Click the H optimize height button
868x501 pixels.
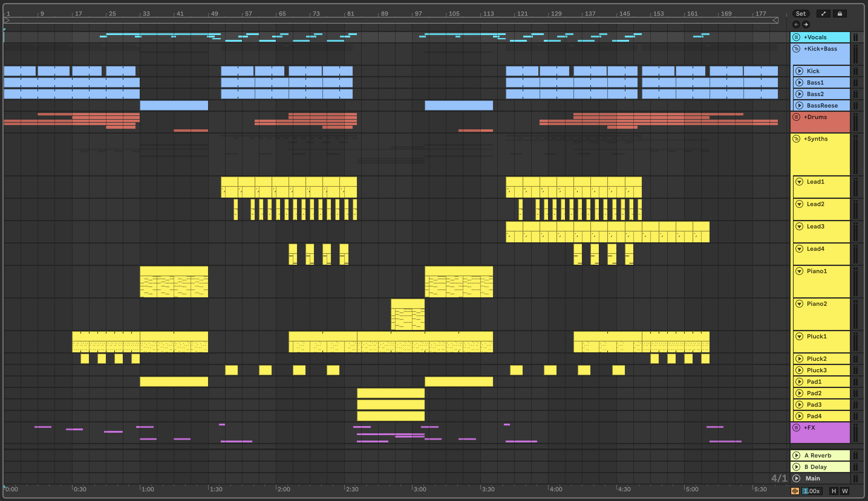tap(834, 491)
